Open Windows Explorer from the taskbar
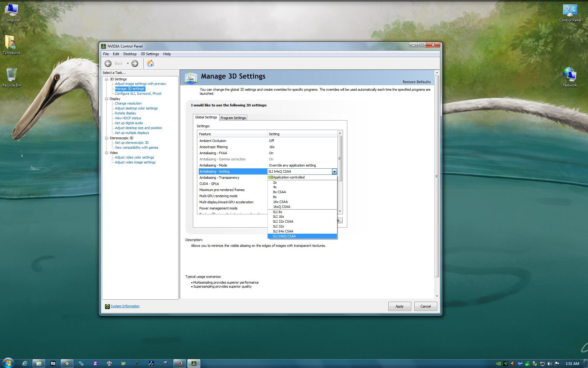 [39, 363]
